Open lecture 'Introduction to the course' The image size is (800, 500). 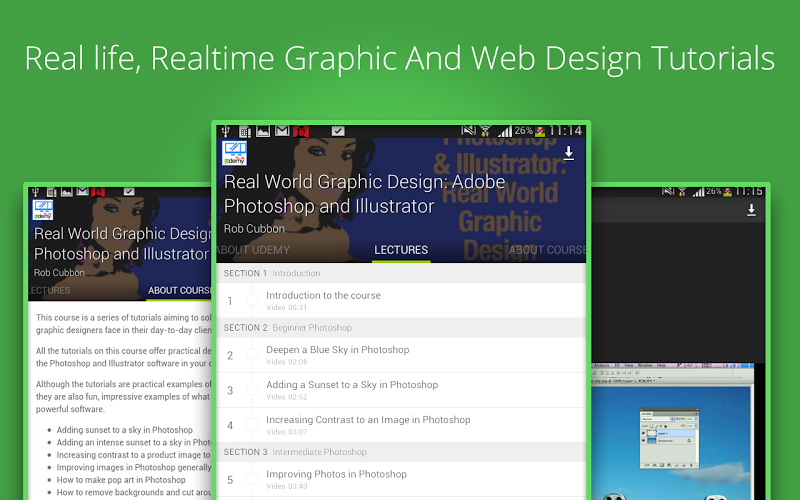401,301
